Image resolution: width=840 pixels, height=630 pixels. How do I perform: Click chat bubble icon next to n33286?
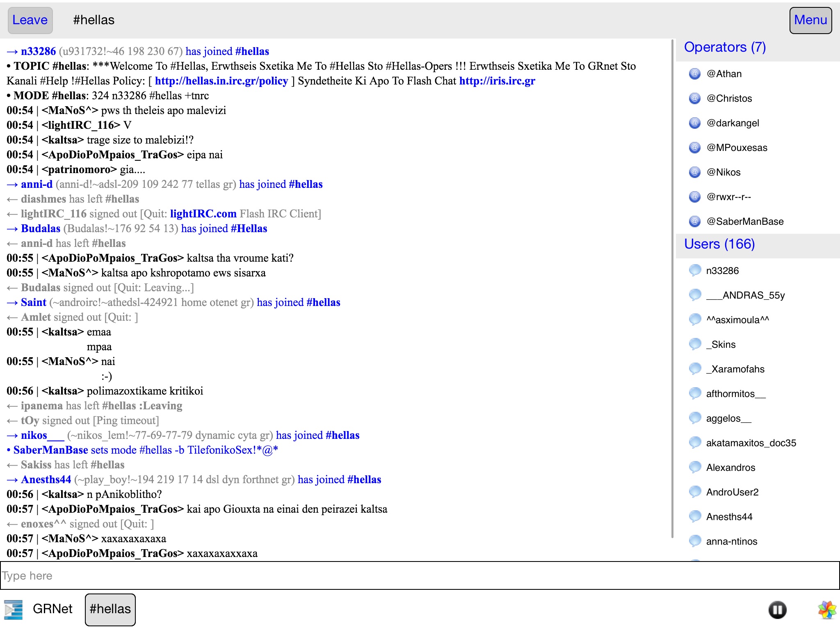click(x=695, y=270)
